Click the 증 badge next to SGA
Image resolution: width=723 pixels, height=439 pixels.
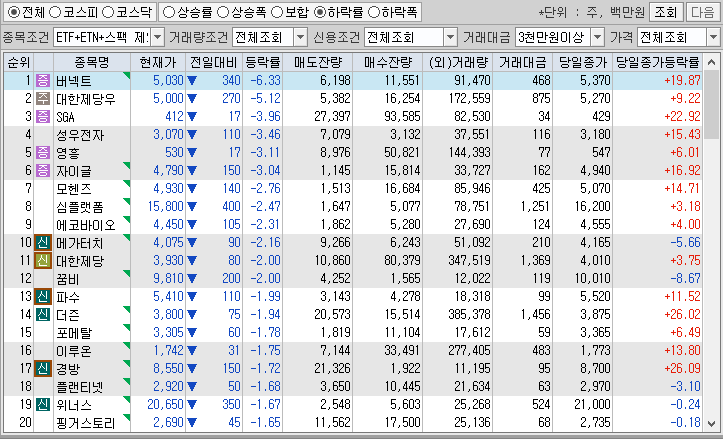43,117
